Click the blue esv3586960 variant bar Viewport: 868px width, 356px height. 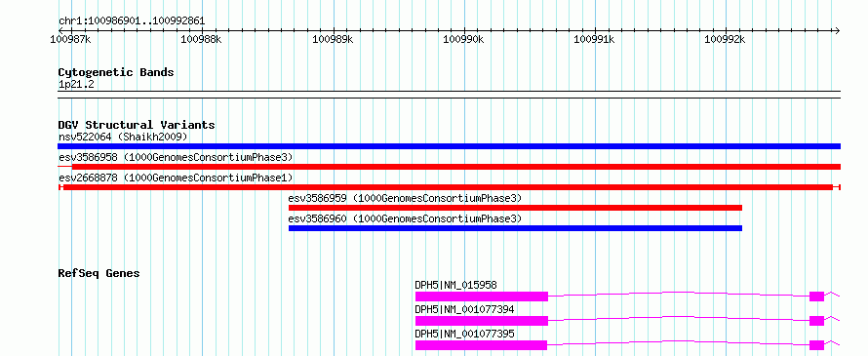[x=515, y=228]
